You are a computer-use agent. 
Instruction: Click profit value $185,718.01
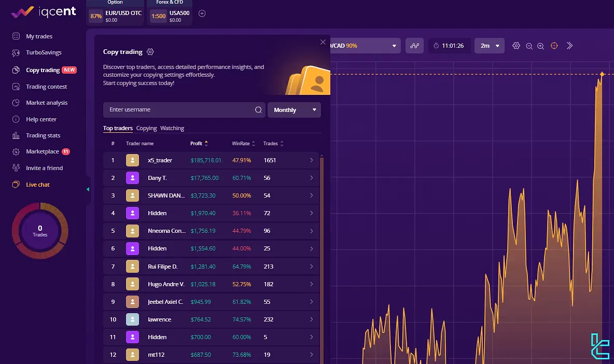coord(206,160)
